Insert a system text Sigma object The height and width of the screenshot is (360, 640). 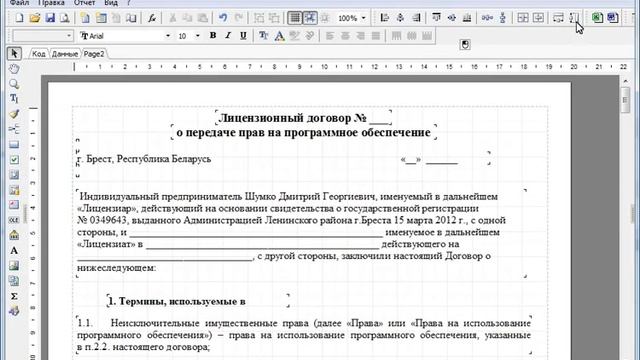(x=14, y=296)
